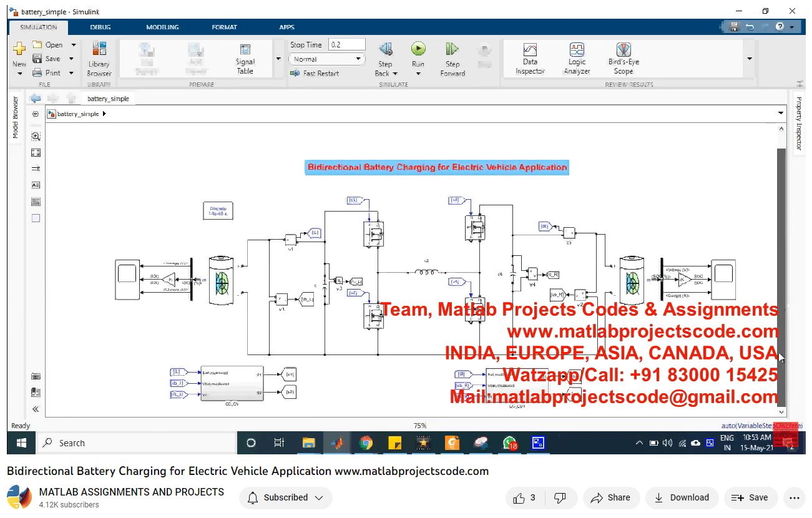Expand the Run button dropdown arrow

tap(418, 74)
